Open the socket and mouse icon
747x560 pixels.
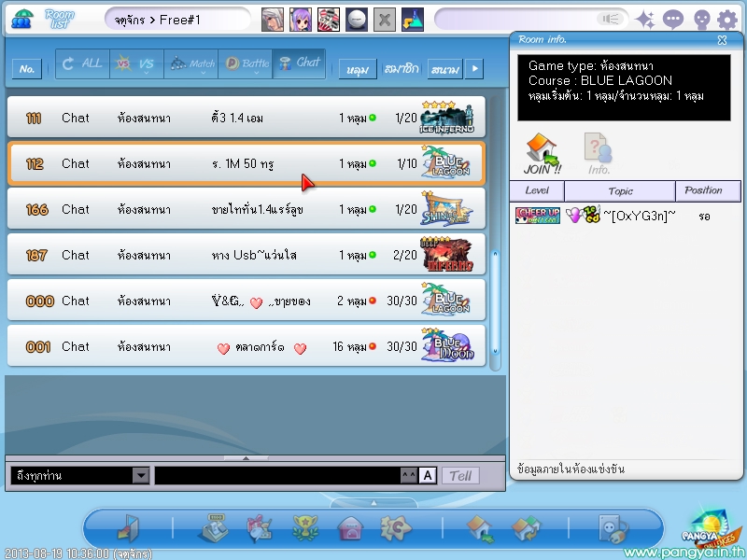pyautogui.click(x=613, y=528)
